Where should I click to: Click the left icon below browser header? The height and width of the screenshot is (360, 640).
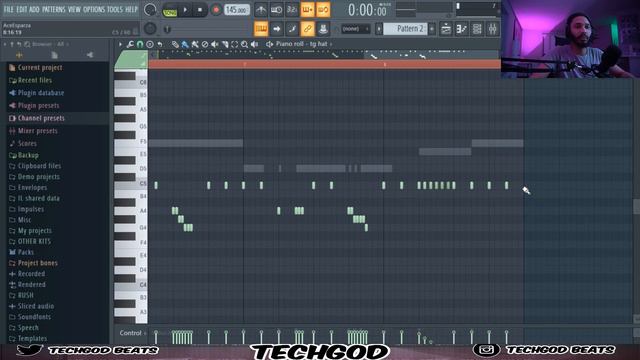19,55
